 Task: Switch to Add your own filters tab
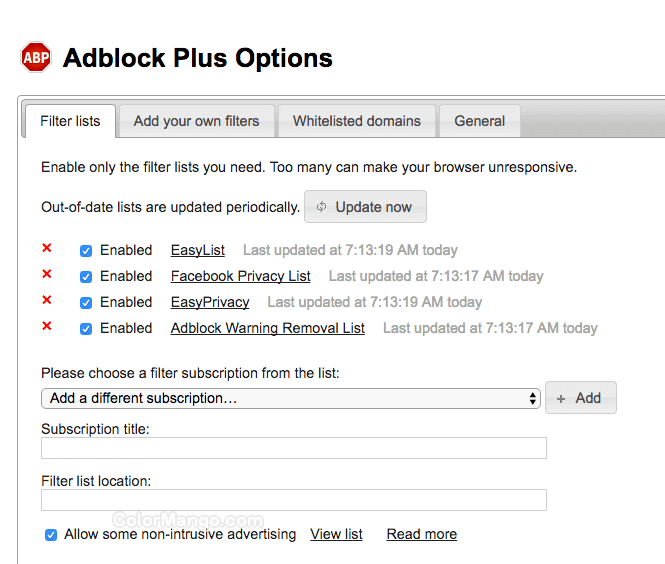[196, 121]
